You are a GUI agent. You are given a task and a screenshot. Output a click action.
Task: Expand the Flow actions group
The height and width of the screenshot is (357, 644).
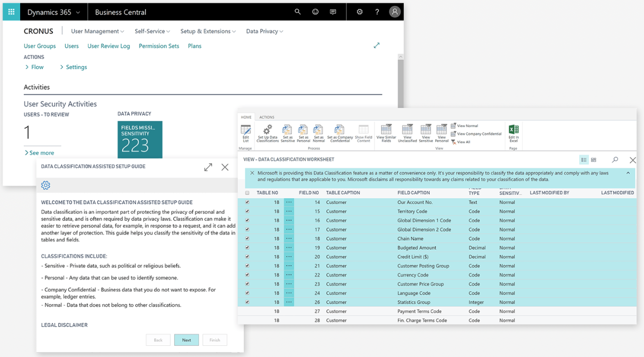34,67
